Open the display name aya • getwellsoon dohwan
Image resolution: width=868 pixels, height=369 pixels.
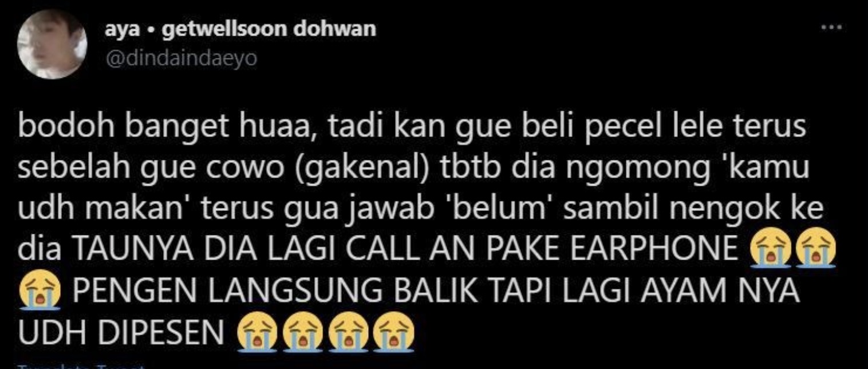240,29
